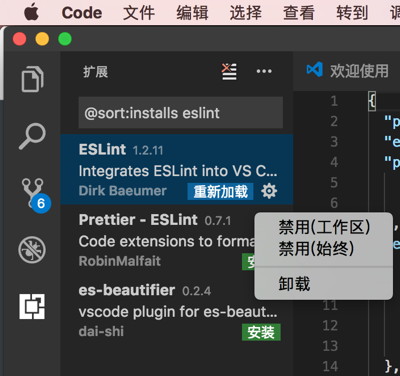This screenshot has width=400, height=376.
Task: Click the 重新加载 reload button
Action: point(220,191)
